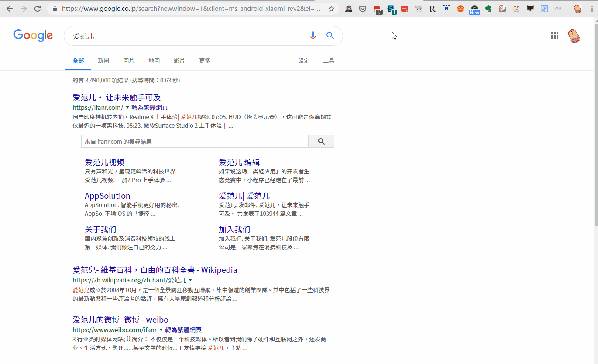Search within ifanr.com using magnifier button
598x364 pixels.
click(x=321, y=141)
